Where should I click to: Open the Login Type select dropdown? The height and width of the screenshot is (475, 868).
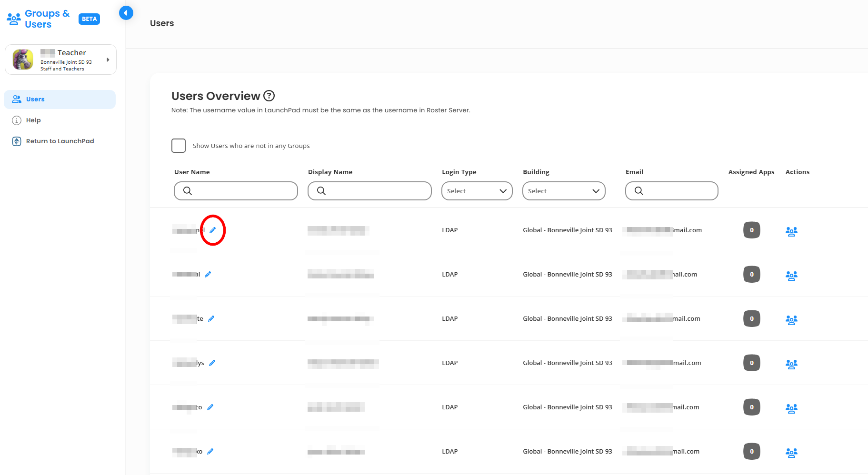click(x=477, y=191)
